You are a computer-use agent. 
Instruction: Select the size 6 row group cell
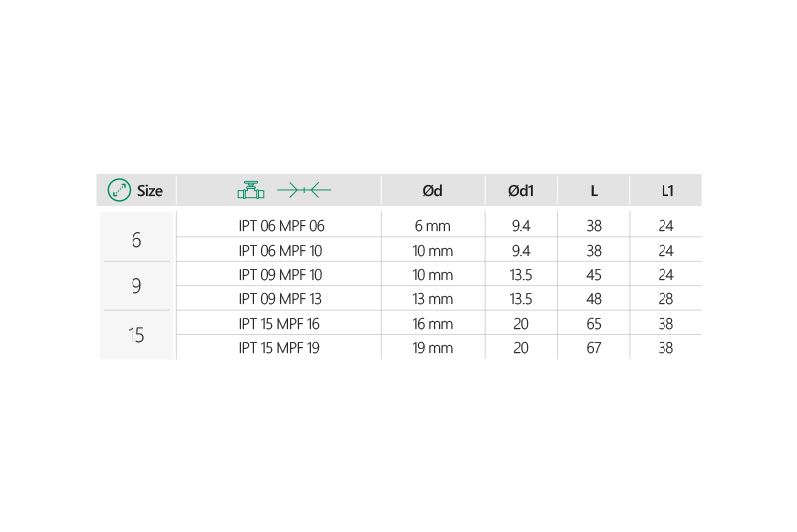(x=136, y=240)
